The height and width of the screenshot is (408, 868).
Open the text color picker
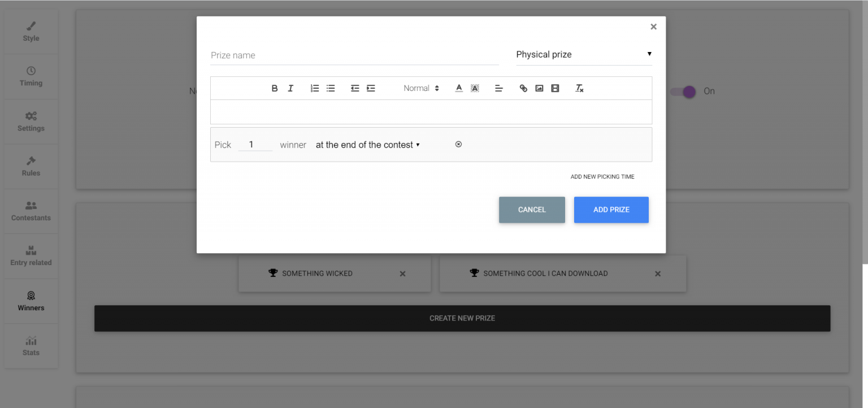[x=459, y=88]
